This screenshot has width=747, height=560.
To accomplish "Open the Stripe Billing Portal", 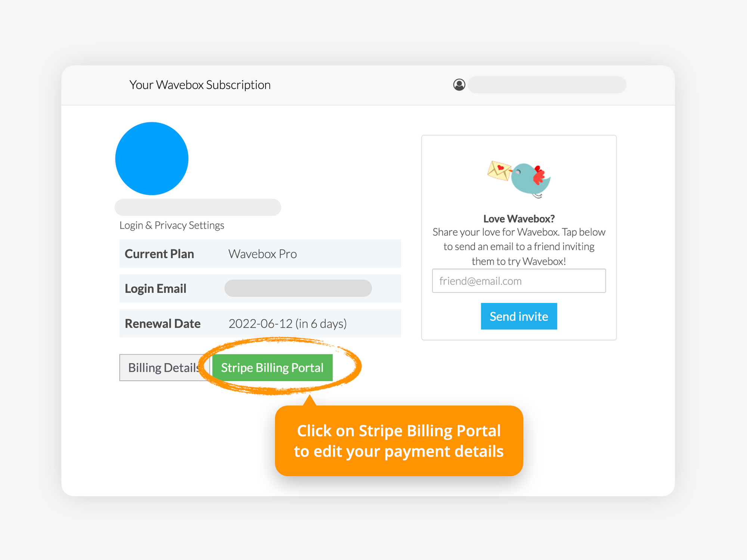I will pyautogui.click(x=272, y=367).
